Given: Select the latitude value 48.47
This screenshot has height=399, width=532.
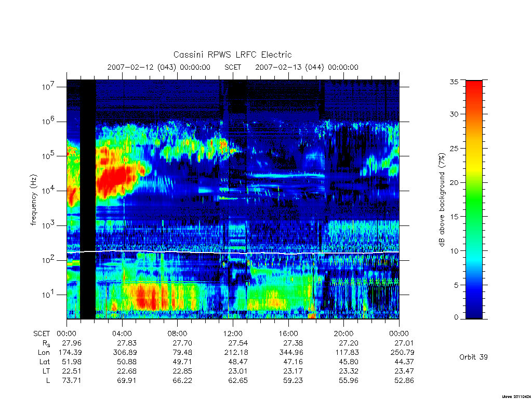Looking at the screenshot, I should (238, 362).
